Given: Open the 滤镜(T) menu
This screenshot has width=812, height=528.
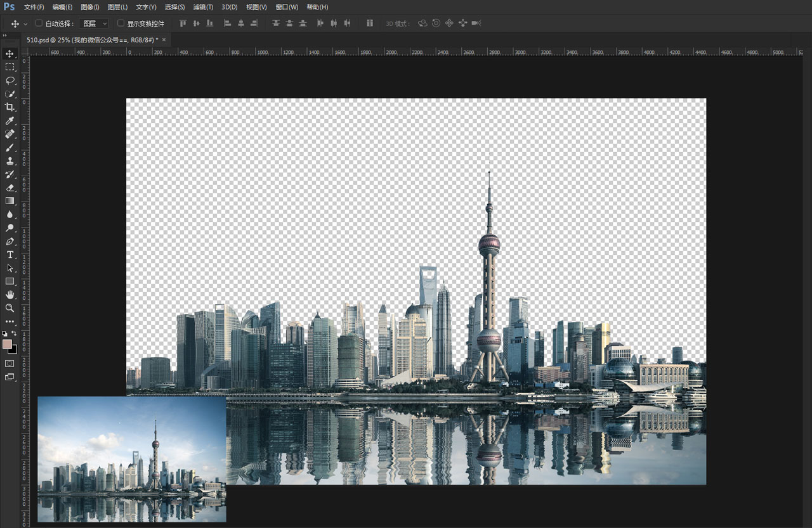Looking at the screenshot, I should coord(203,7).
